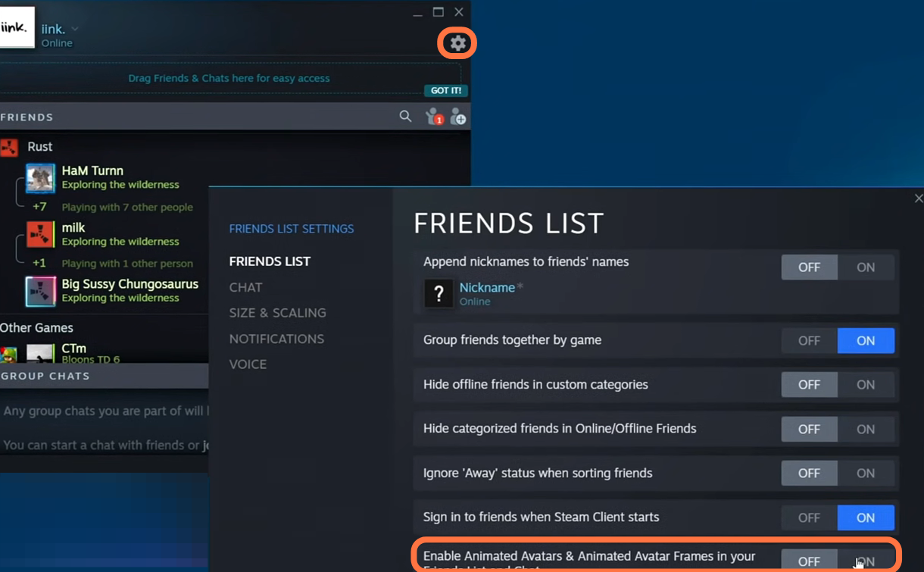Enable Hide offline friends in custom categories
Screen dimensions: 924x572
coord(866,385)
